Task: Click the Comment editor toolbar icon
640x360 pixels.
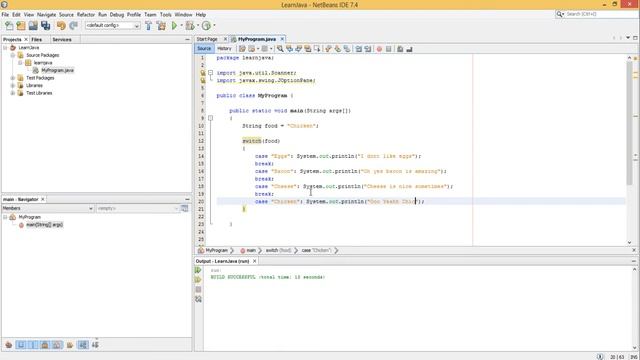Action: 400,49
